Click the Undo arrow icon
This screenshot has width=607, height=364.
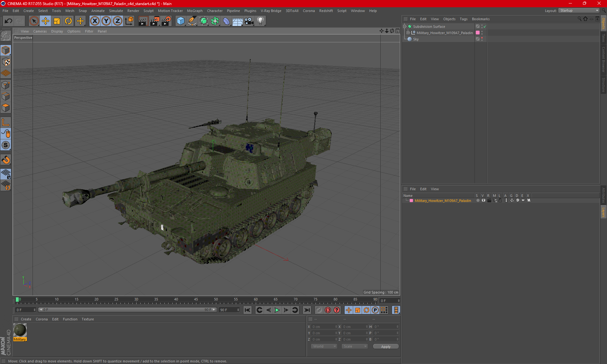click(x=9, y=21)
